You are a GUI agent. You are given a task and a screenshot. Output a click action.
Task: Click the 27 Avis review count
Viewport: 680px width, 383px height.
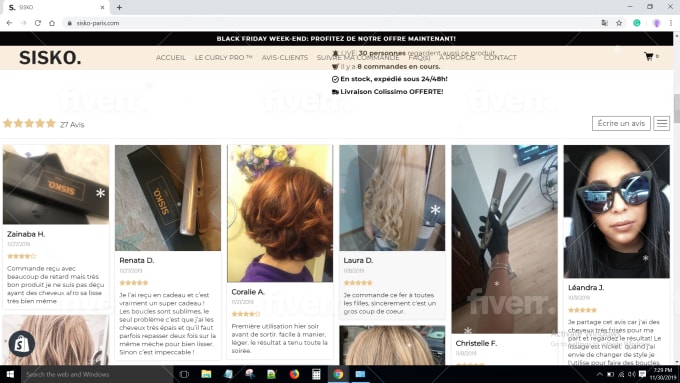72,124
